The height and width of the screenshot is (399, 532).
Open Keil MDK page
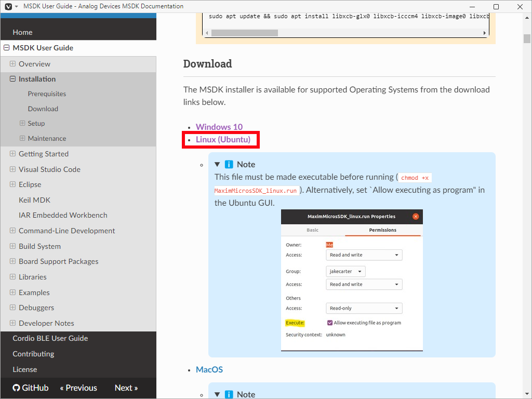tap(35, 200)
